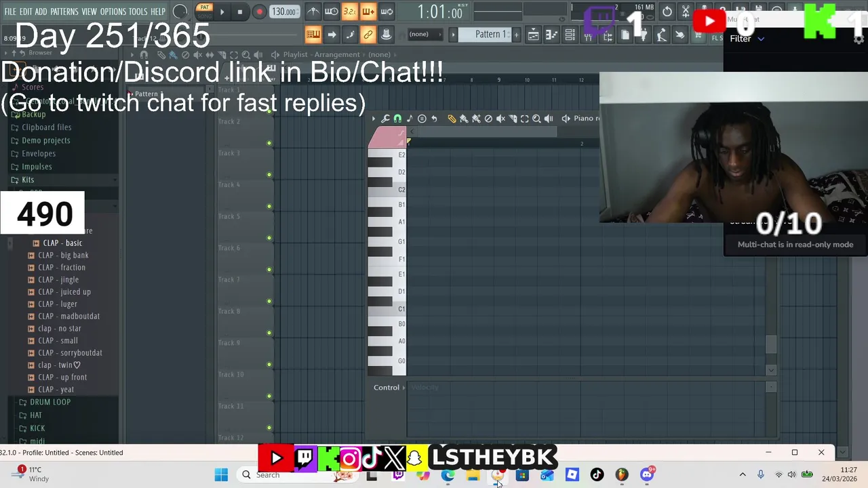Click the piano roll vertical scrollbar handle

click(771, 344)
